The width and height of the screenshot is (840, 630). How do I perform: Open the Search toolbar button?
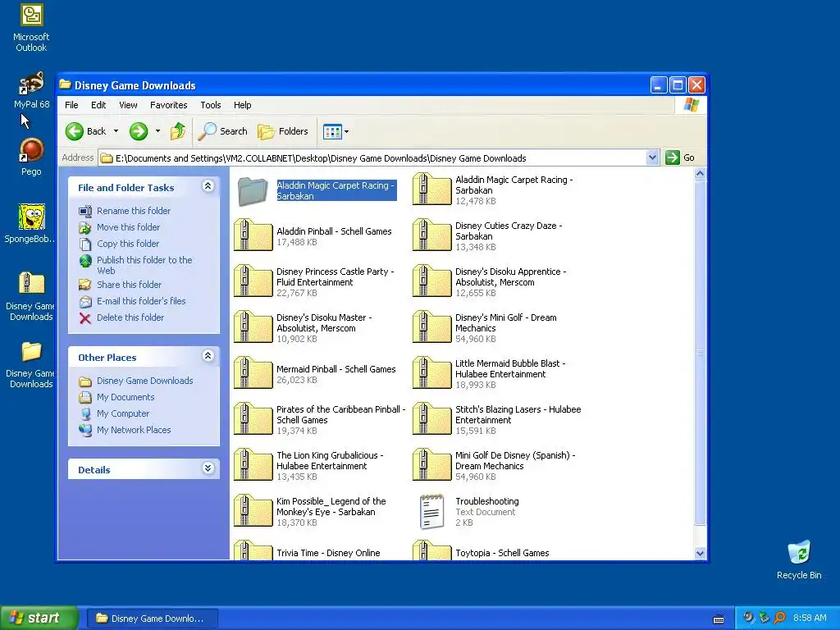point(223,131)
